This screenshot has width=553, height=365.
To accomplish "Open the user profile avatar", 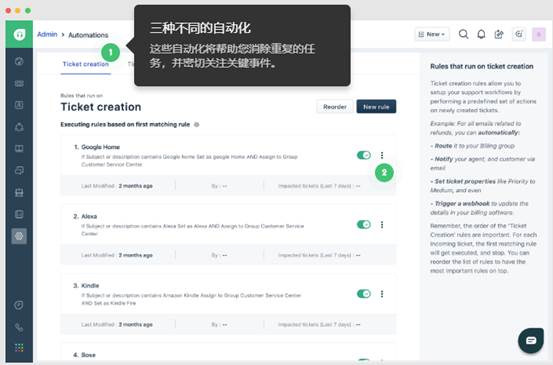I will point(539,34).
